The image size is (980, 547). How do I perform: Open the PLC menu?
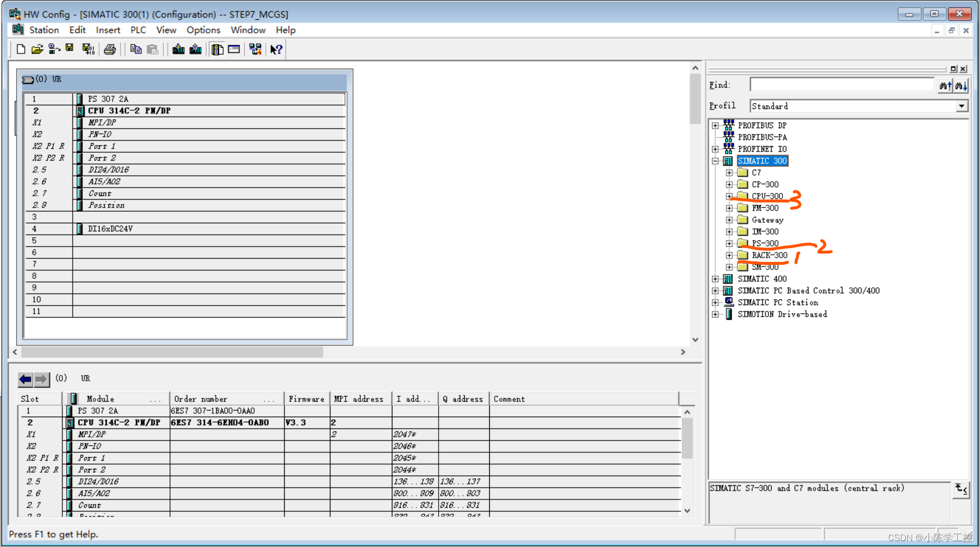(138, 30)
